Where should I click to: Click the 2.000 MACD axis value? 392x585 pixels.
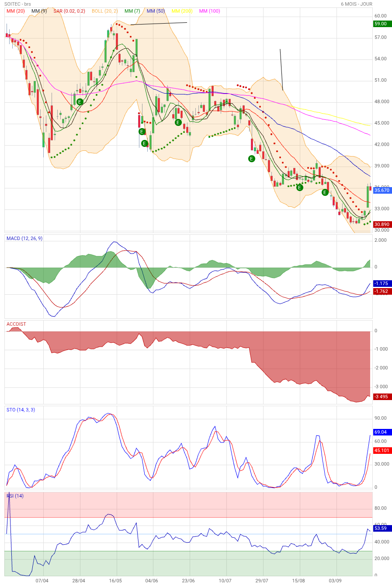pyautogui.click(x=381, y=240)
